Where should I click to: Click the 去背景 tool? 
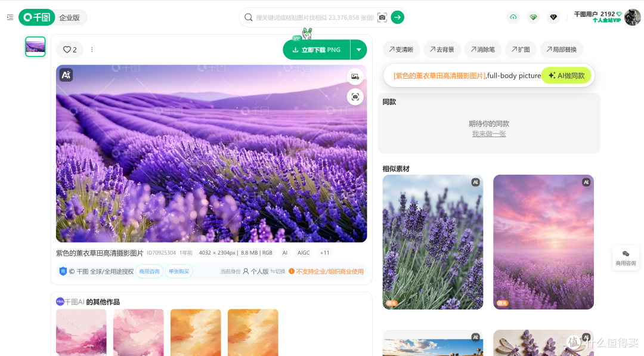pyautogui.click(x=442, y=49)
